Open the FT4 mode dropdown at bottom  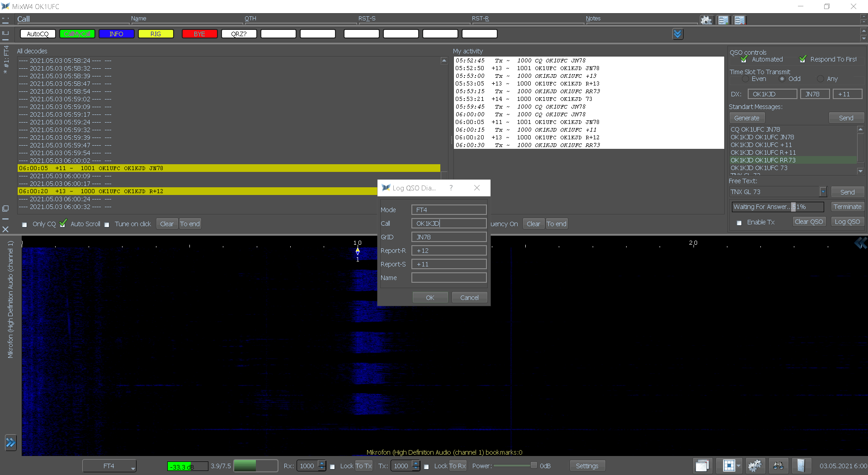click(109, 466)
